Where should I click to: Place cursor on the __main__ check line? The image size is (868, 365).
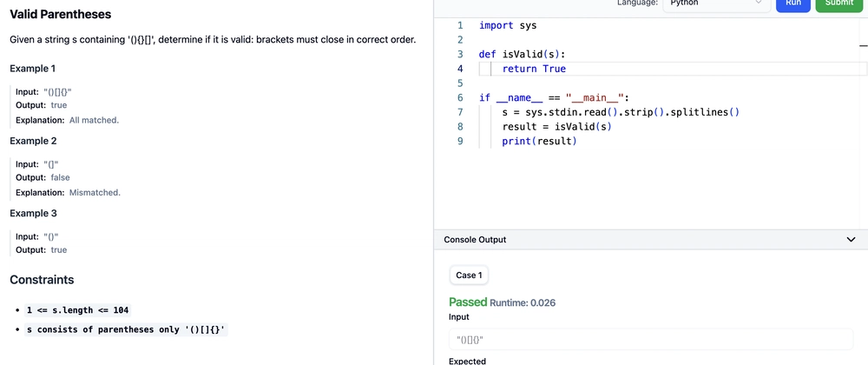[554, 98]
